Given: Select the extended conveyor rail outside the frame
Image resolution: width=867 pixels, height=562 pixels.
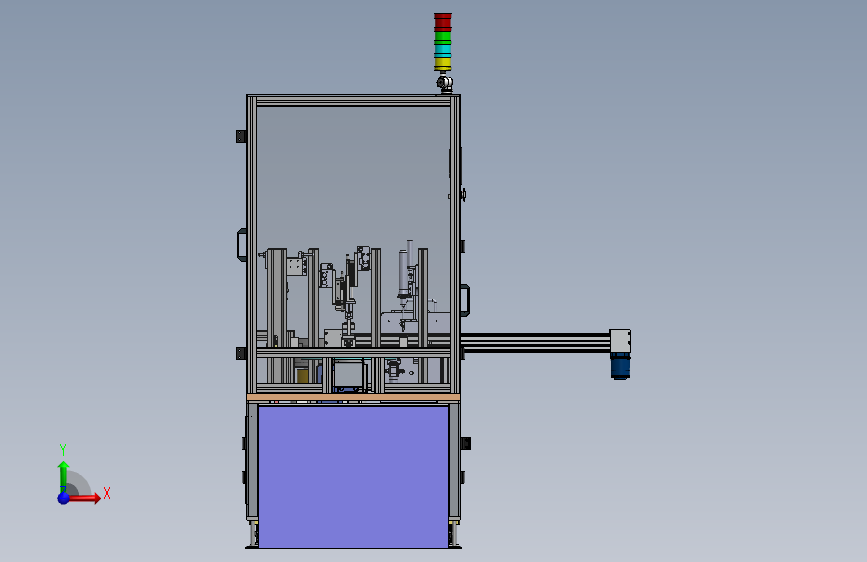Looking at the screenshot, I should (535, 342).
